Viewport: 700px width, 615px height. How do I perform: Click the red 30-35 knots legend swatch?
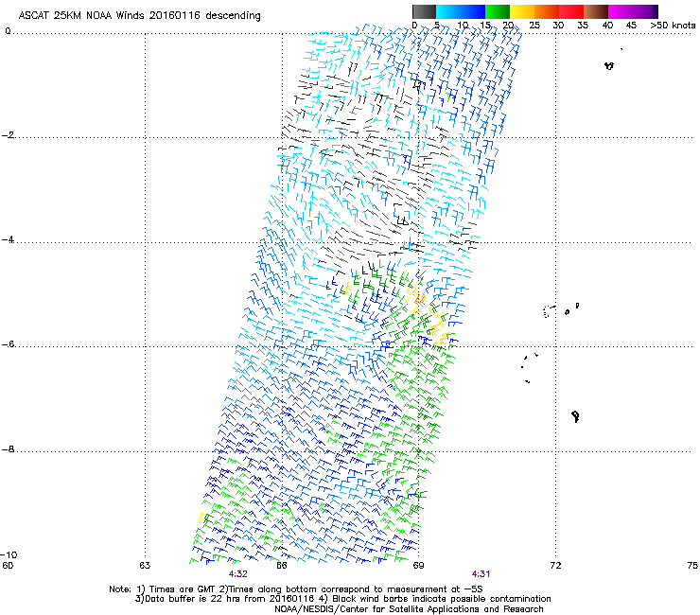pos(571,11)
